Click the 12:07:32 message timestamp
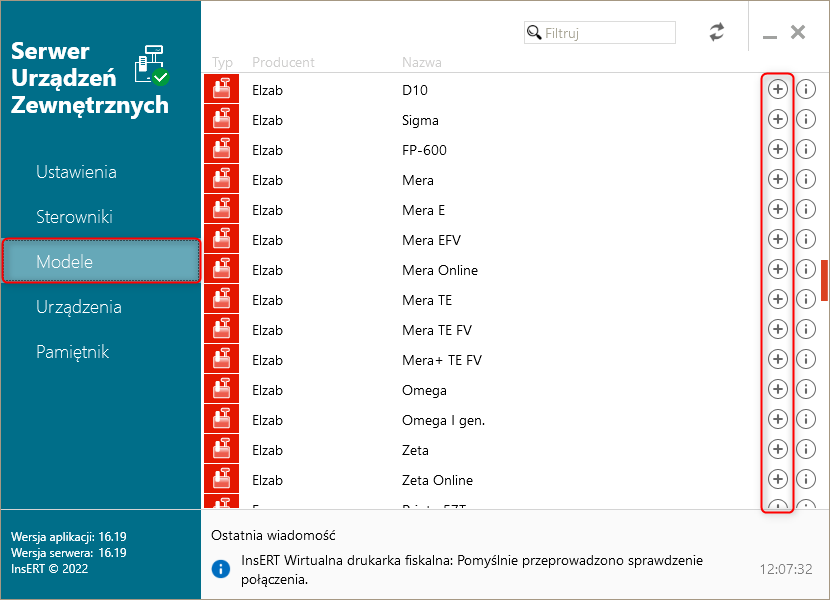The width and height of the screenshot is (830, 600). tap(786, 569)
